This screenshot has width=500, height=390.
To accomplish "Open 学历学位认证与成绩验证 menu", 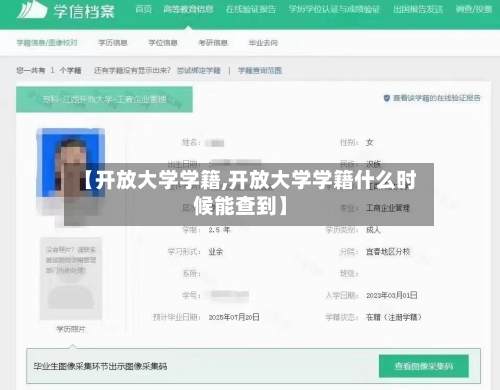I will click(334, 9).
